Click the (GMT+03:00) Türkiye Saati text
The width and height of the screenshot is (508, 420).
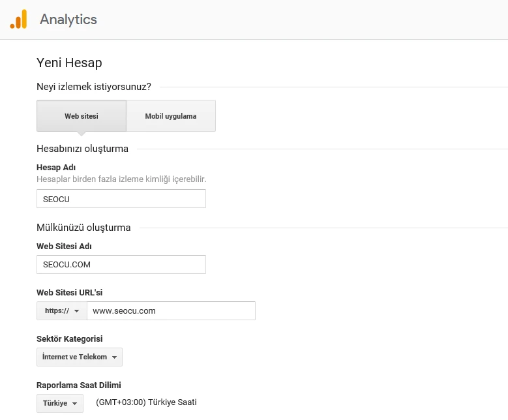147,402
